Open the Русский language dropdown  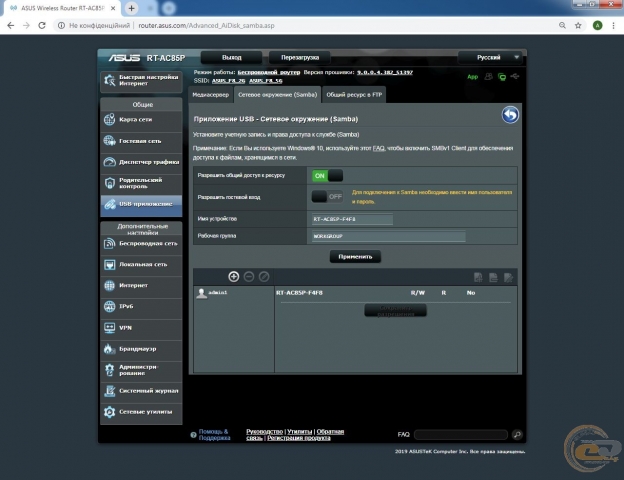491,58
